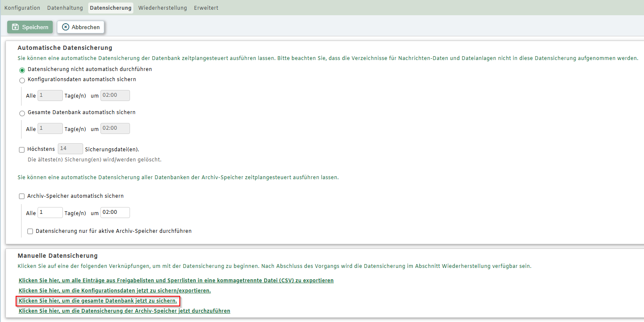Click the link to back up Konfigurationsdaten now

115,291
